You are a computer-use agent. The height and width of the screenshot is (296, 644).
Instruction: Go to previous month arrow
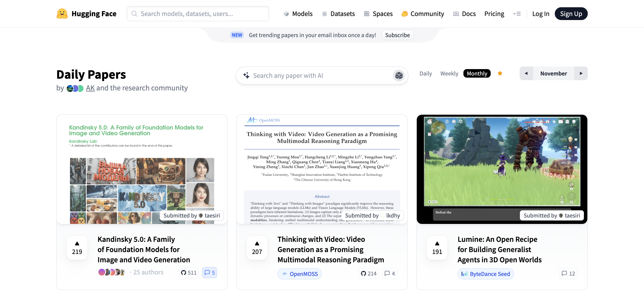point(526,73)
